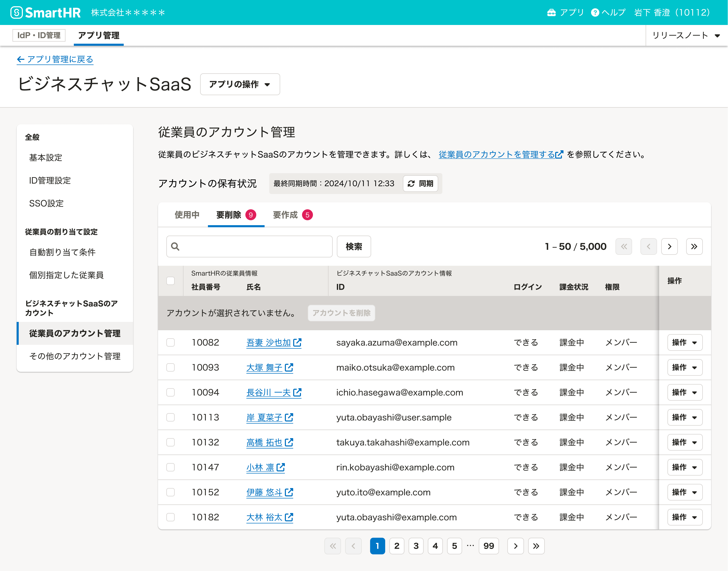Go to next page using top chevron
Viewport: 728px width, 571px height.
[670, 246]
